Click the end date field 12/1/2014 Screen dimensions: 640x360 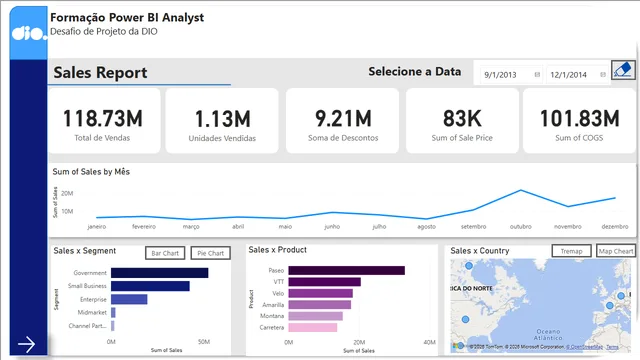pos(577,75)
